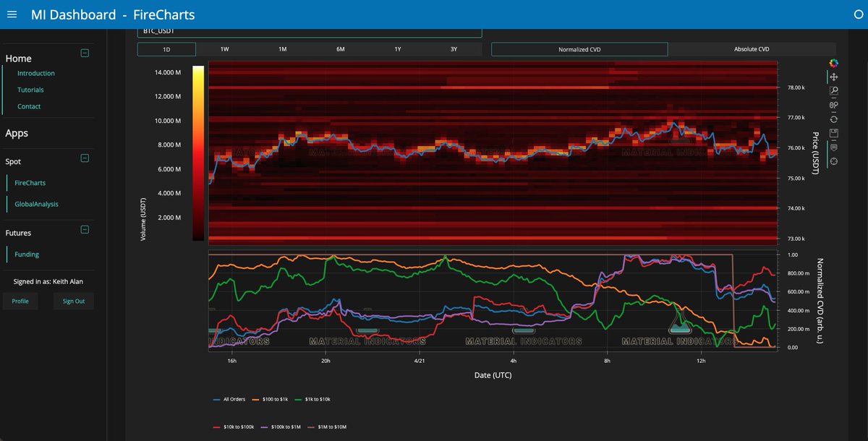868x441 pixels.
Task: Enable the Wheel Zoom tool
Action: (833, 105)
